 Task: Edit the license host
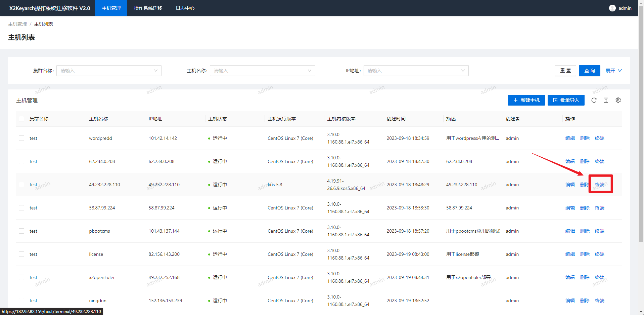tap(570, 254)
